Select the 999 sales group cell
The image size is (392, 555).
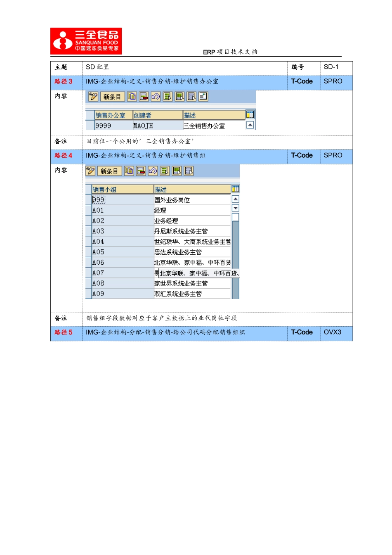pos(123,200)
